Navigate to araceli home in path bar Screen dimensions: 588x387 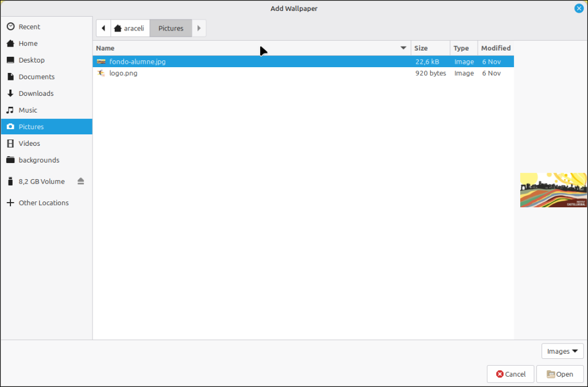pos(129,28)
